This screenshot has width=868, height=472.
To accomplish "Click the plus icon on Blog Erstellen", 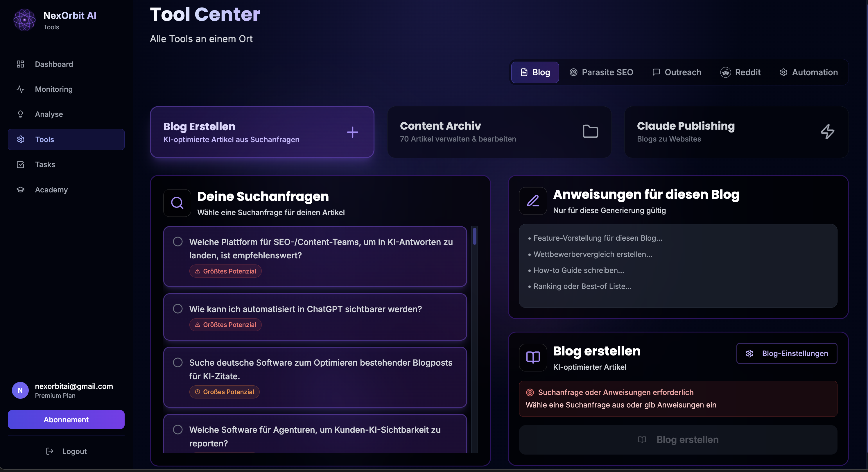I will click(x=352, y=132).
